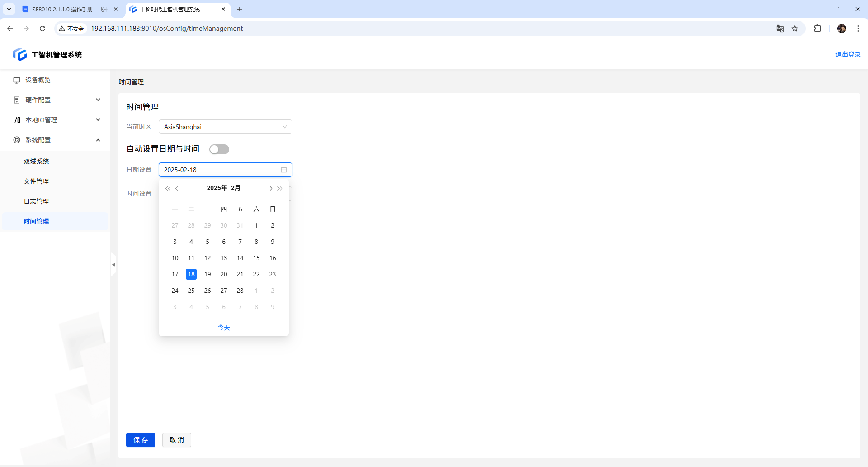Go to previous month in calendar
This screenshot has width=868, height=467.
click(177, 188)
